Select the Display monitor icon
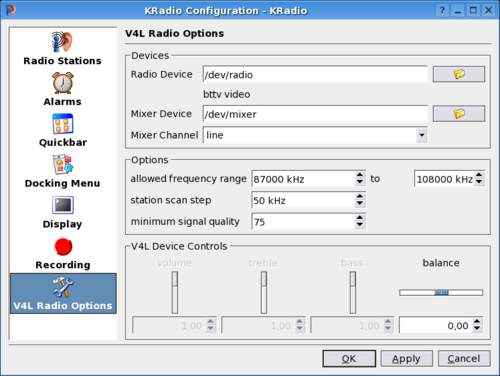This screenshot has height=376, width=500. tap(62, 205)
